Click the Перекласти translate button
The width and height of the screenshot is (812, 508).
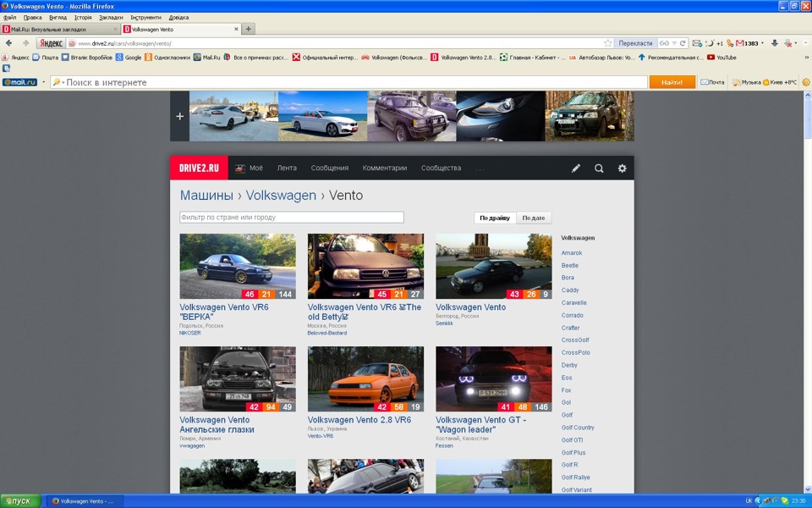click(x=635, y=43)
